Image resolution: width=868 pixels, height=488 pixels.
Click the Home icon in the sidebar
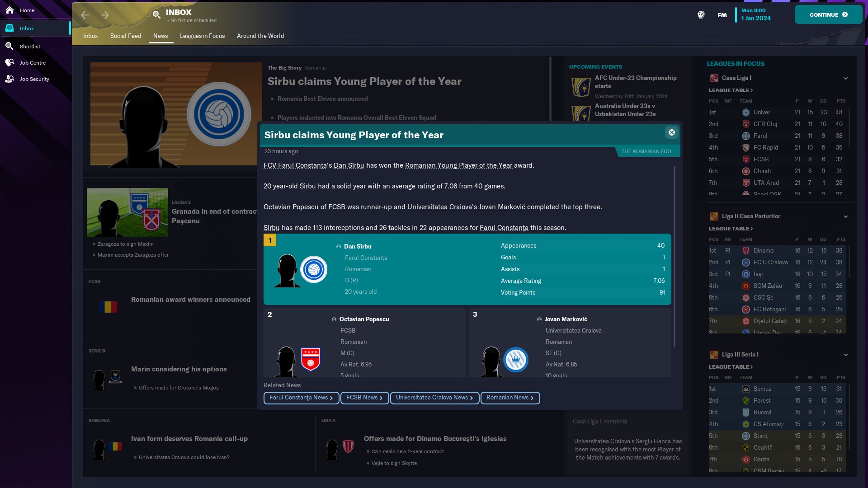(x=9, y=10)
